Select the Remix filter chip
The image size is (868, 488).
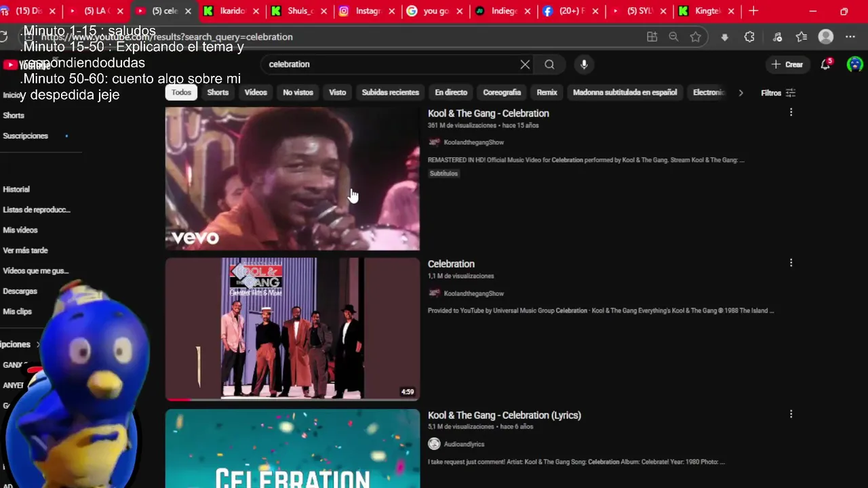coord(547,92)
